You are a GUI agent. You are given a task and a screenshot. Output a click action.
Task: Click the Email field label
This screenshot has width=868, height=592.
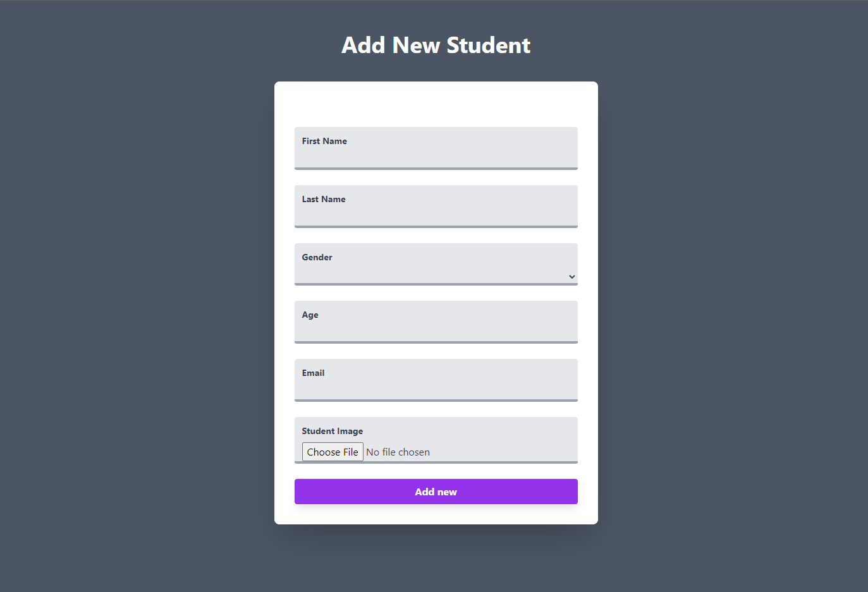pos(313,373)
